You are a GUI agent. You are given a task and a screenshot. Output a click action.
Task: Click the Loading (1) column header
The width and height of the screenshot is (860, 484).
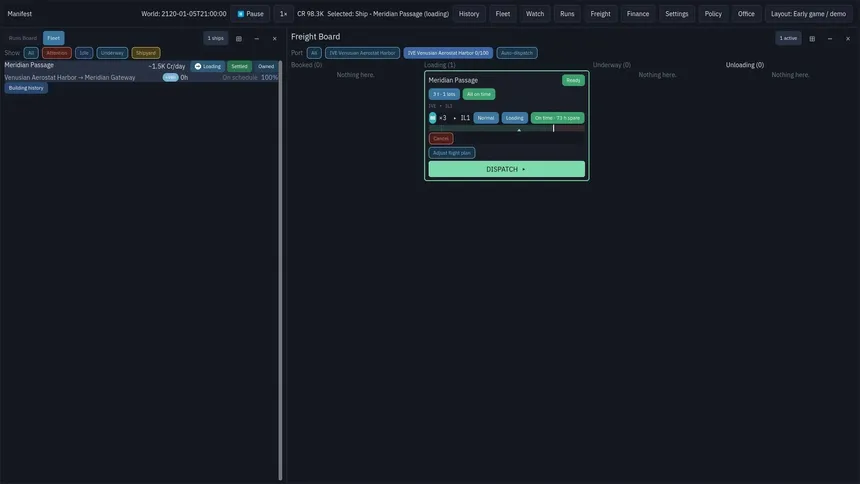439,65
